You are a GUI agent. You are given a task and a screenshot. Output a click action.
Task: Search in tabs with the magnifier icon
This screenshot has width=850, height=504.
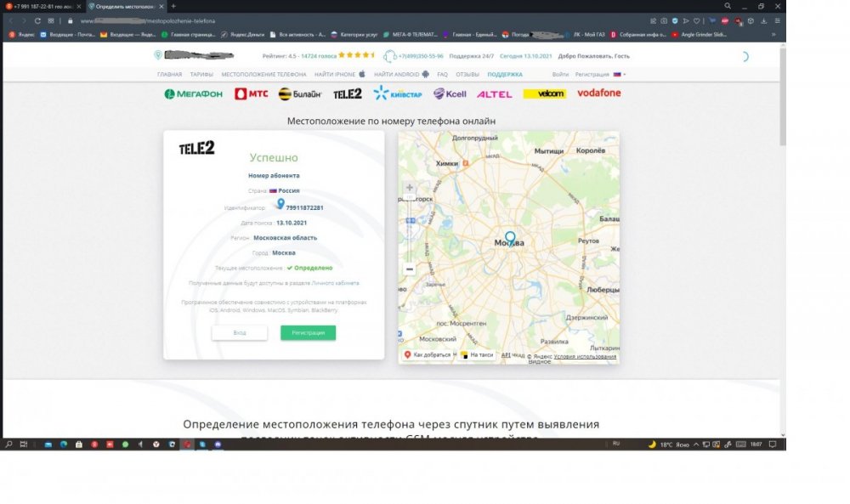[728, 6]
